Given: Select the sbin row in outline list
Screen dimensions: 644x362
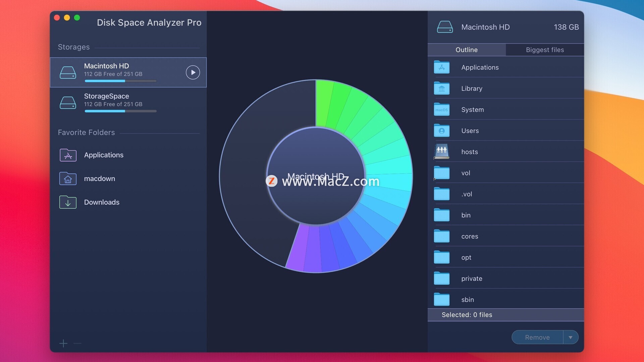Looking at the screenshot, I should click(506, 299).
